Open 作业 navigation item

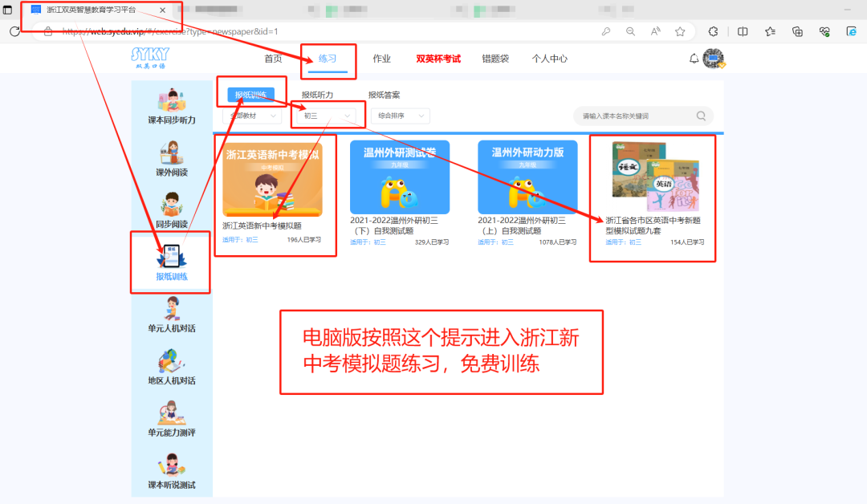[381, 59]
